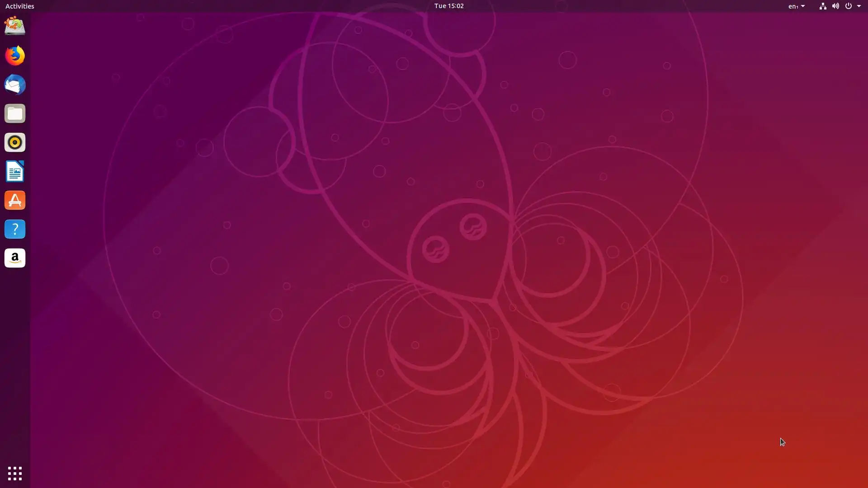
Task: Open LibreOffice Writer
Action: (15, 171)
